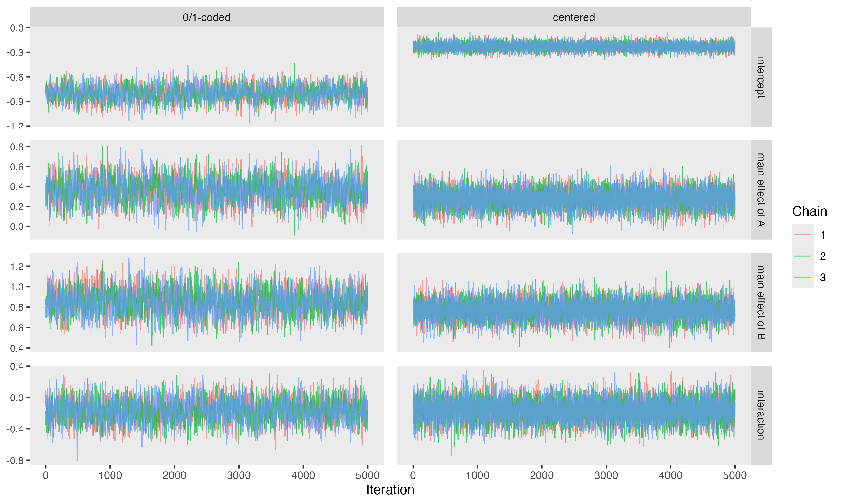Click the Chain 1 red legend swatch

tap(803, 235)
